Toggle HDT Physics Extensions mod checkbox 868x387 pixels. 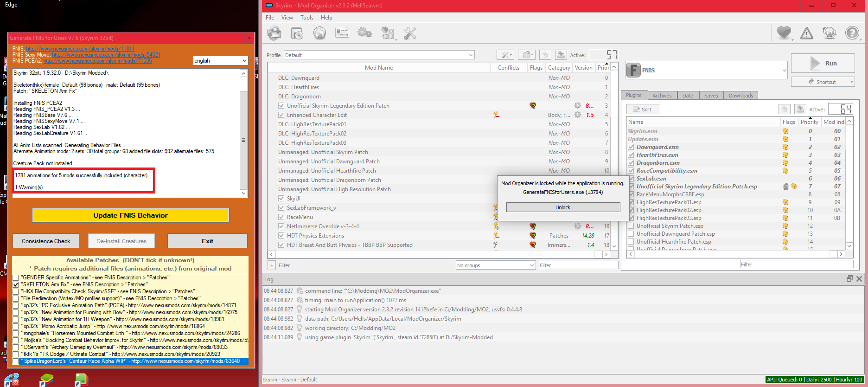pyautogui.click(x=281, y=236)
